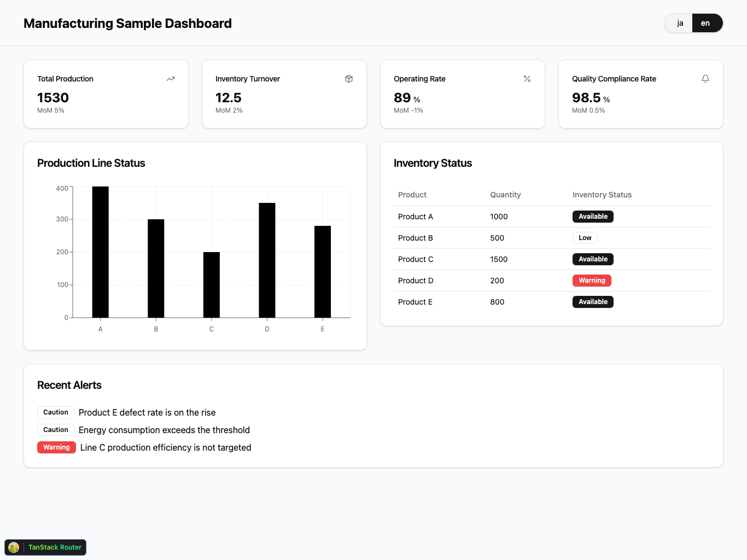This screenshot has height=560, width=747.
Task: Click the Recent Alerts heading
Action: pyautogui.click(x=69, y=386)
